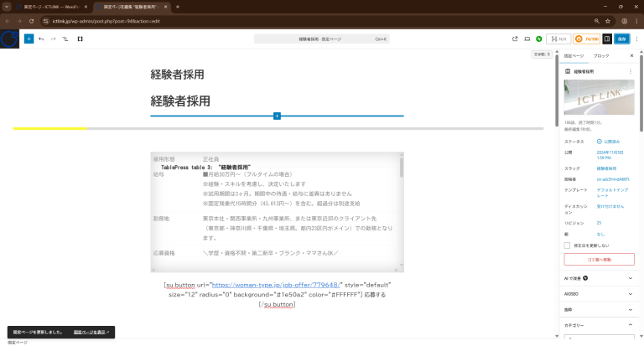
Task: Collapse the カテゴリー section
Action: tap(600, 325)
